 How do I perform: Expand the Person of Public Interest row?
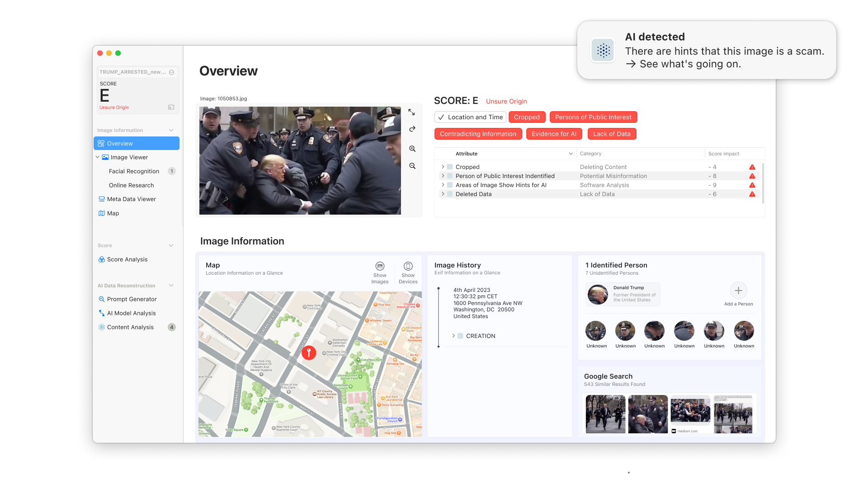click(x=443, y=176)
